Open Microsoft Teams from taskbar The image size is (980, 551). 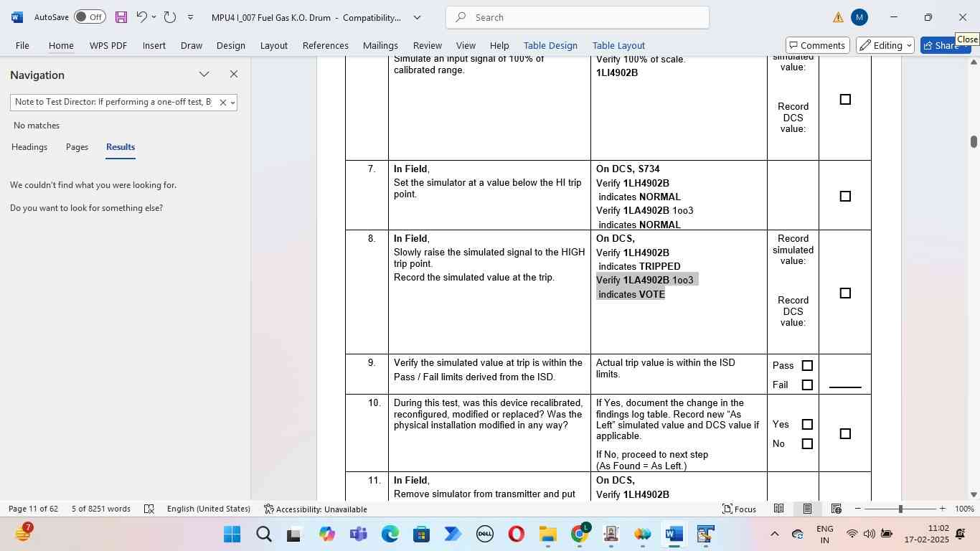(x=359, y=534)
